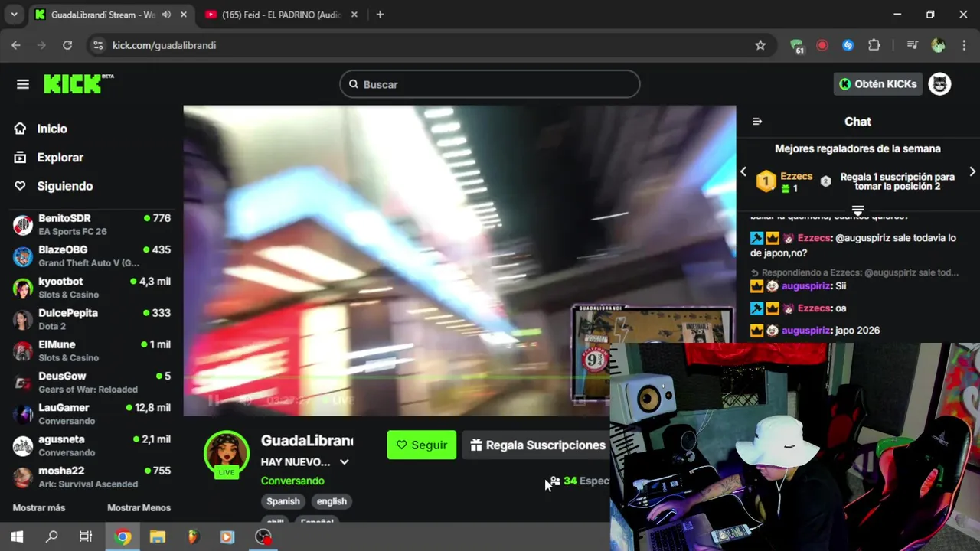This screenshot has height=551, width=980.
Task: Click the Seguir follow button
Action: point(421,445)
